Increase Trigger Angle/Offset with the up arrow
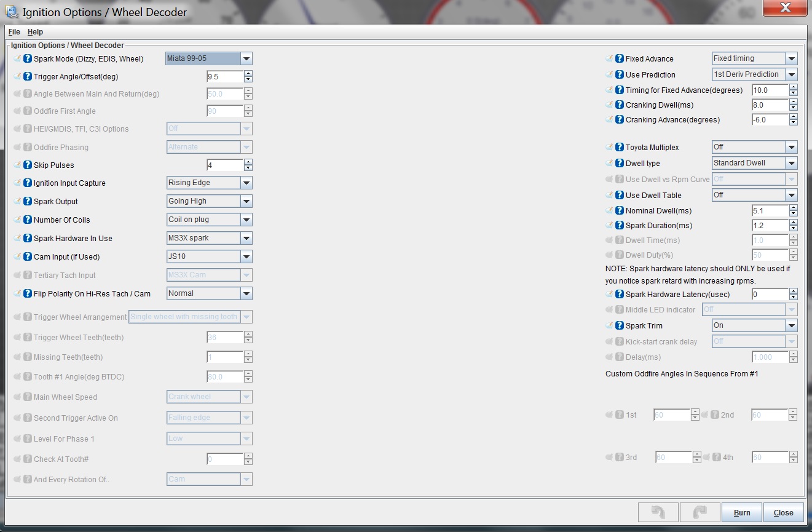Screen dimensions: 812x532 coord(248,74)
